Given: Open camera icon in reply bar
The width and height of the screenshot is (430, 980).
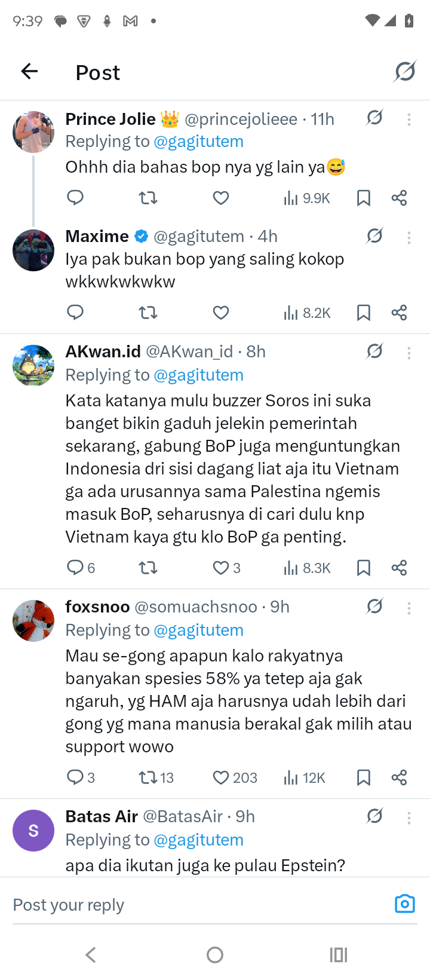Looking at the screenshot, I should tap(404, 904).
